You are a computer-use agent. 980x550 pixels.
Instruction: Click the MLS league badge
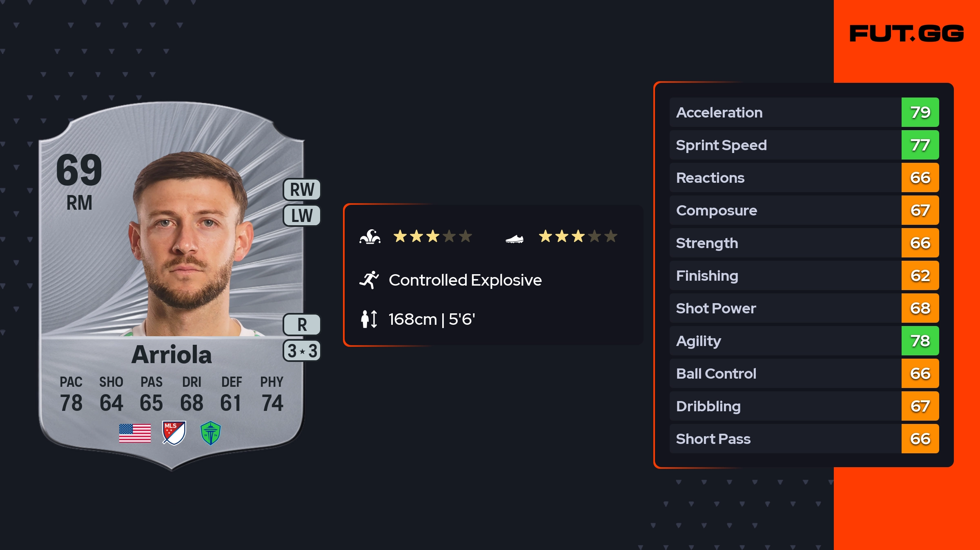pos(174,433)
